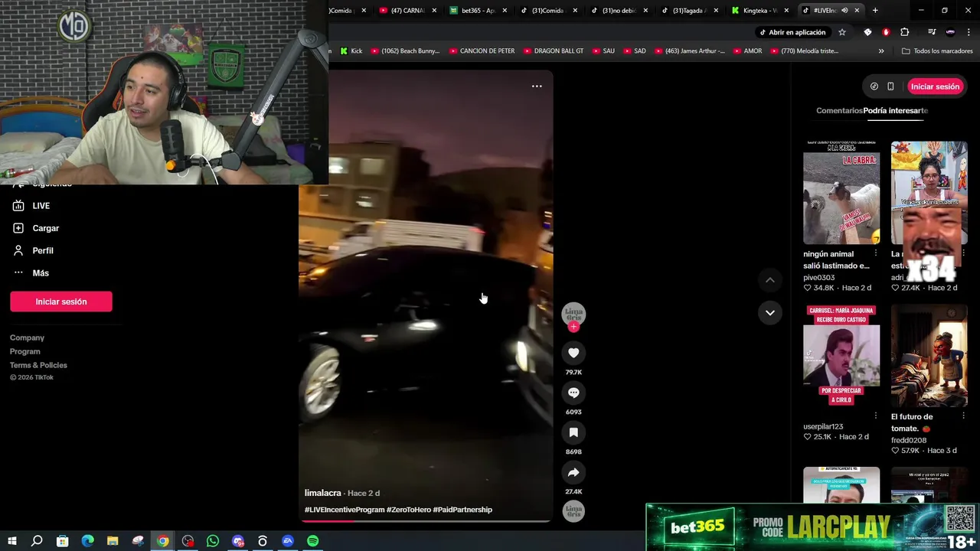
Task: Like the video with the heart icon
Action: 573,353
